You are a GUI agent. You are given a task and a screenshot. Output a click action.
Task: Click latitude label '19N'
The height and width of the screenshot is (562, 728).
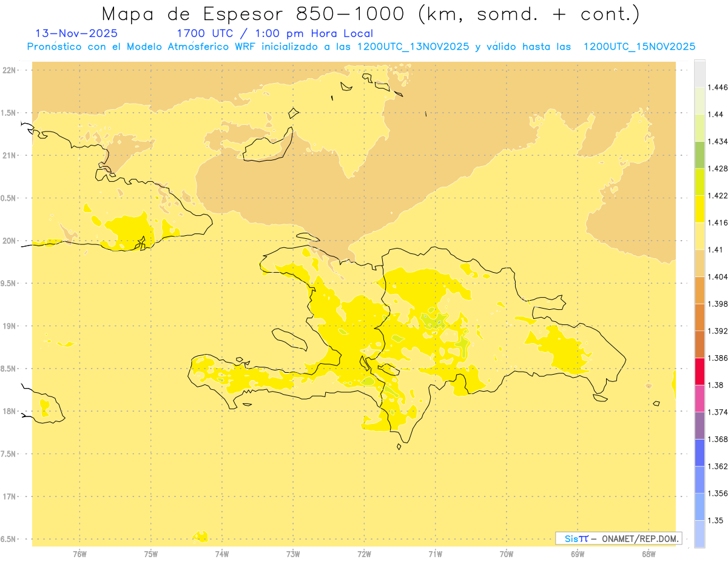[x=9, y=326]
